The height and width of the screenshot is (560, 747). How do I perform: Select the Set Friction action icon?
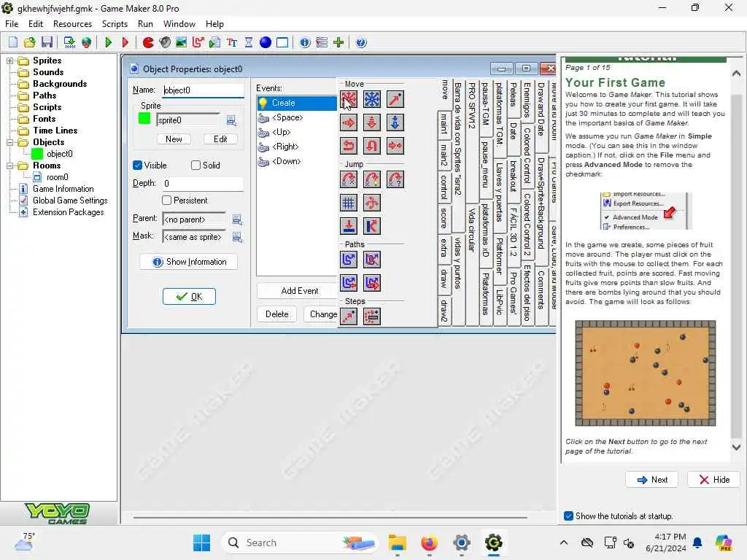pyautogui.click(x=395, y=146)
